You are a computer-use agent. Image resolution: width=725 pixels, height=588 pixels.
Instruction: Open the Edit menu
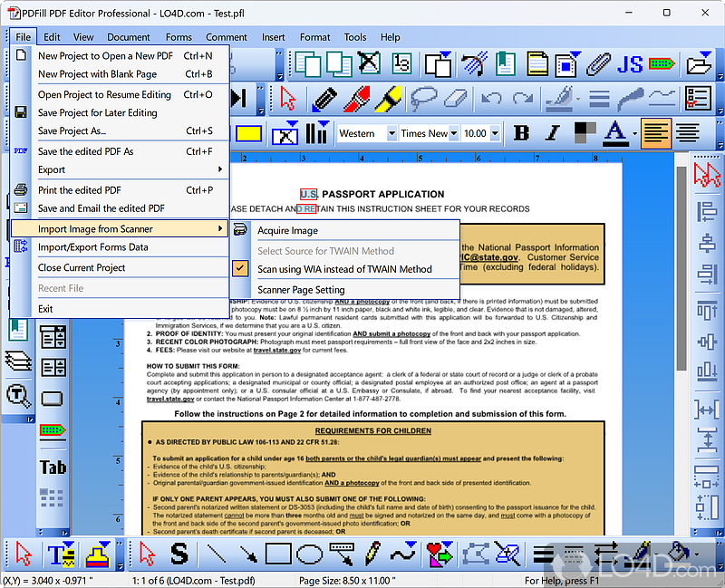pyautogui.click(x=52, y=37)
